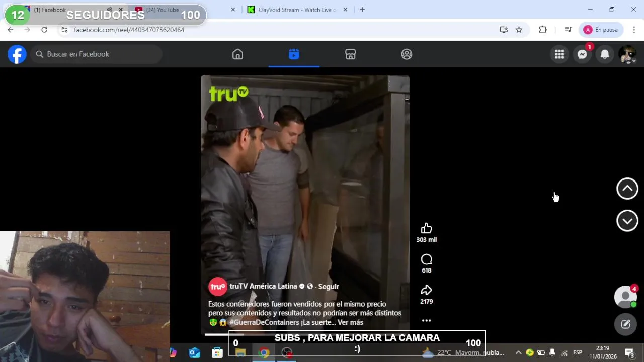Show hidden system tray icons
Viewport: 644px width, 362px height.
(518, 353)
